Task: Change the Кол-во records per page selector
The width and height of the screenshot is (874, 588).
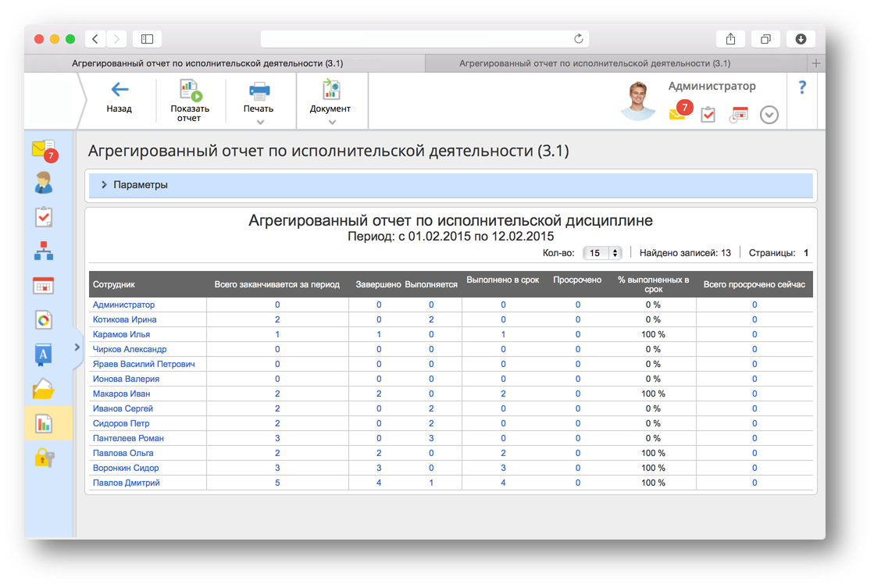Action: (602, 253)
